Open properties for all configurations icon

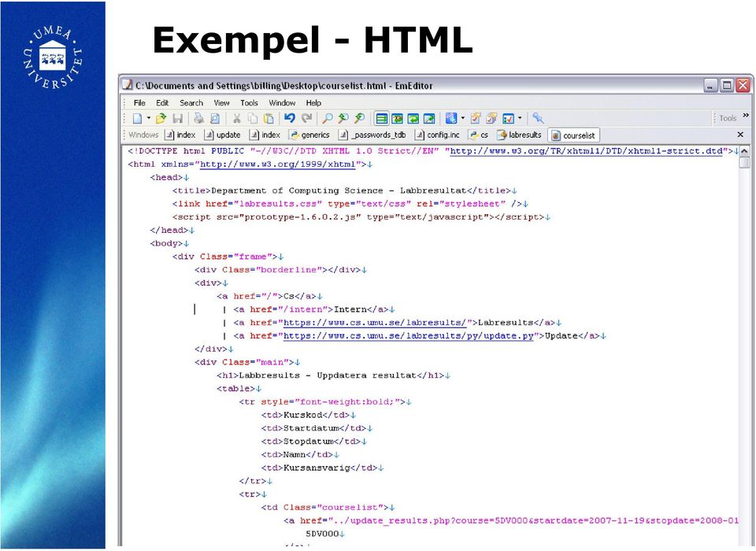point(491,119)
